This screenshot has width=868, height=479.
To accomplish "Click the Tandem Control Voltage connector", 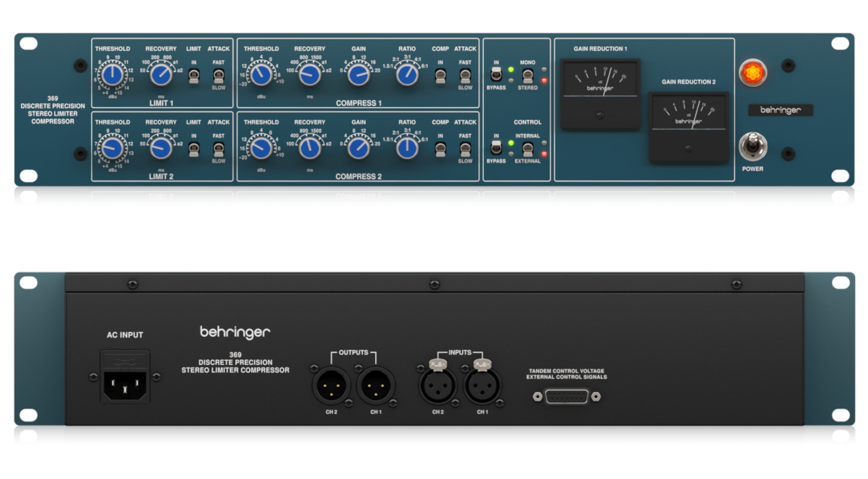I will coord(567,396).
